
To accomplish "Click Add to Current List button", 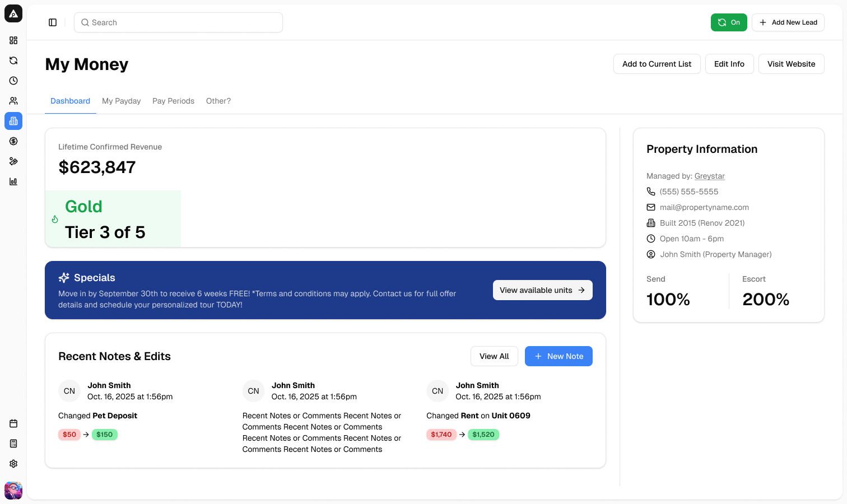I will (x=657, y=64).
